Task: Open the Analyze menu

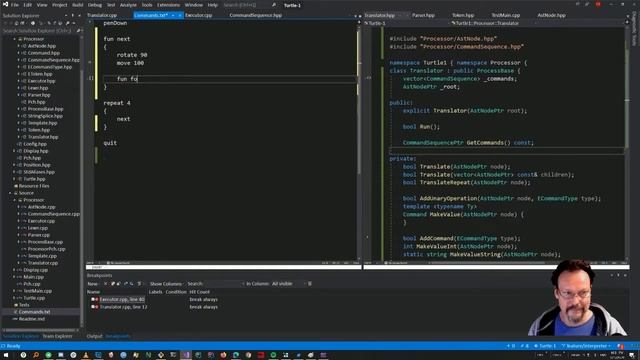Action: tap(128, 5)
